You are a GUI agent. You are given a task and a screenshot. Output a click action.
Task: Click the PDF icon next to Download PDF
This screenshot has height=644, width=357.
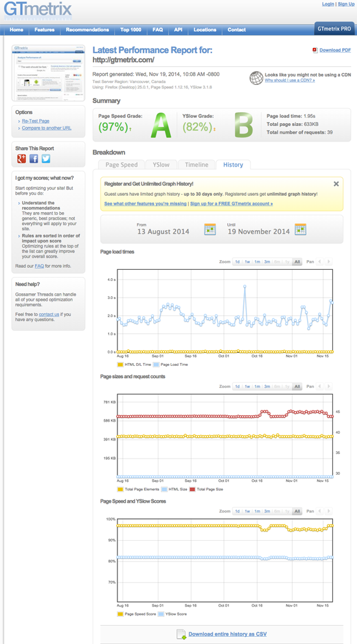(315, 50)
